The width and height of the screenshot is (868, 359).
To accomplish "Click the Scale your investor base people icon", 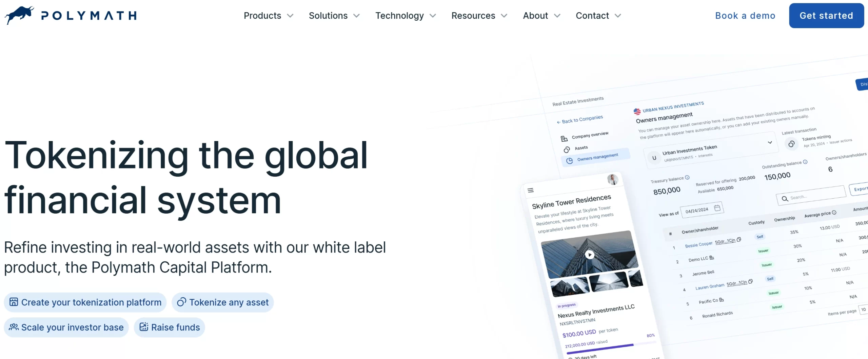I will (14, 327).
